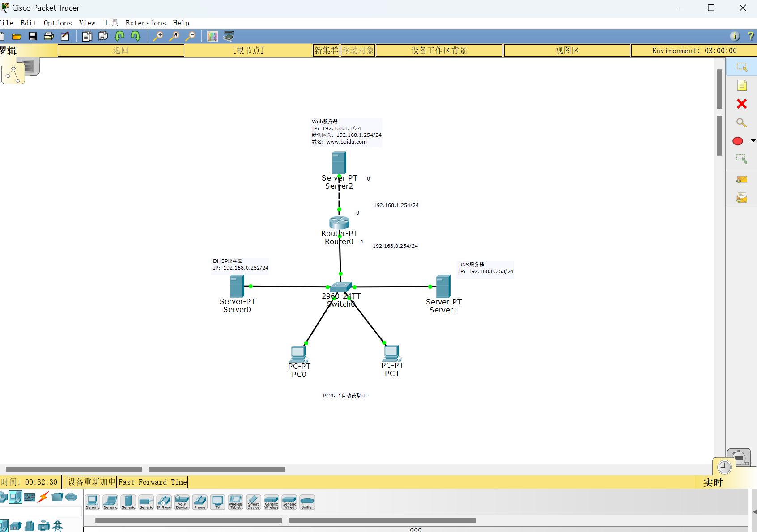The height and width of the screenshot is (532, 757).
Task: Zoom in on the workspace
Action: (x=158, y=36)
